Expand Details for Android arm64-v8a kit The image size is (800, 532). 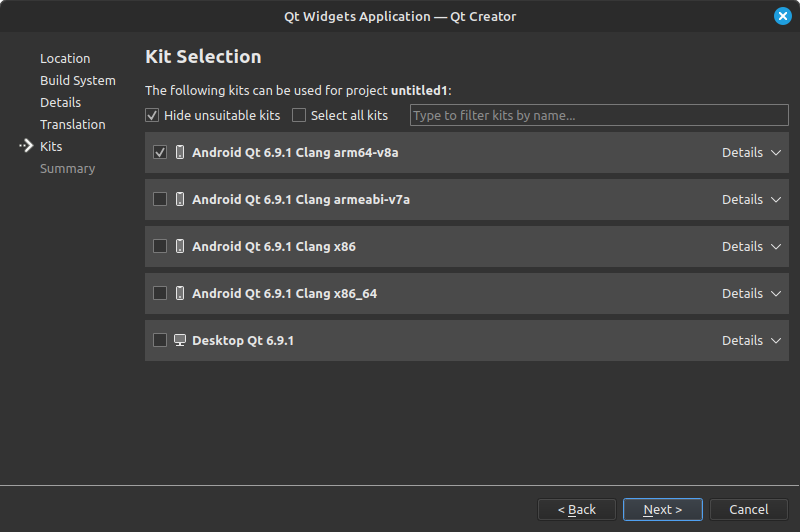click(752, 153)
